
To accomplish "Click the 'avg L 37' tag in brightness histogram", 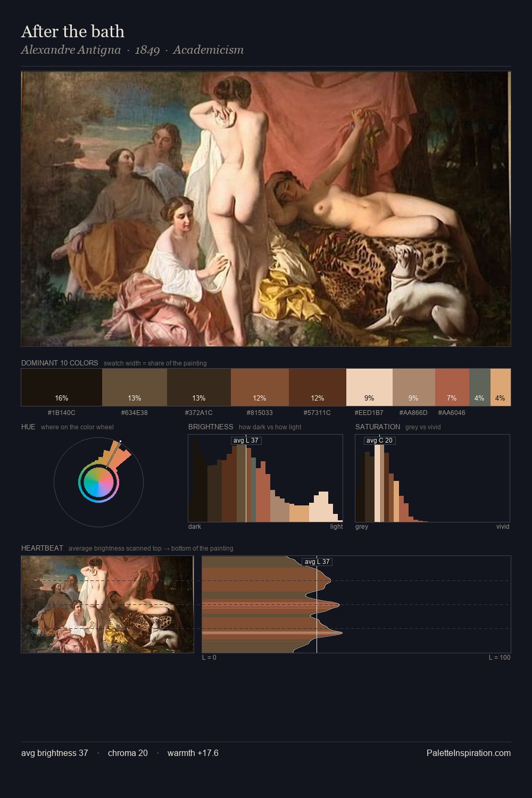I will tap(246, 440).
